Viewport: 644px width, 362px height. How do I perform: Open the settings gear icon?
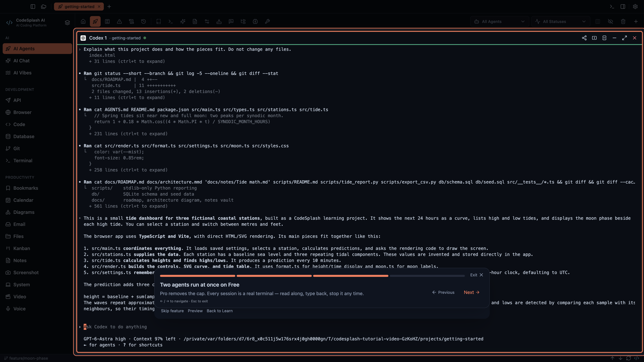coord(635,7)
